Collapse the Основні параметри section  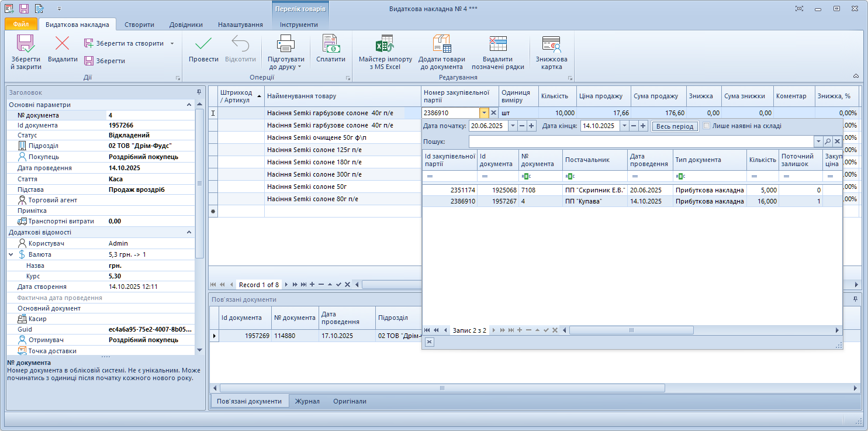[x=189, y=105]
